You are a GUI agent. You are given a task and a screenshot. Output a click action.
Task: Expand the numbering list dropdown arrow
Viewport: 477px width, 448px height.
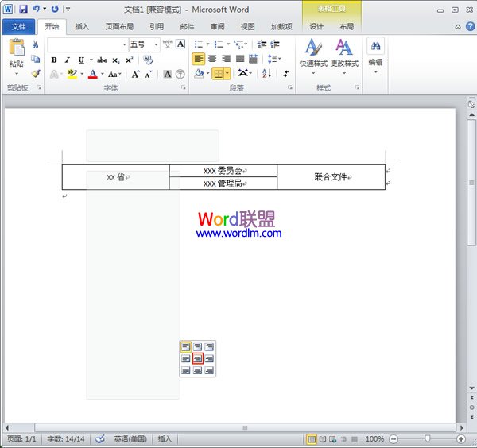tap(228, 44)
